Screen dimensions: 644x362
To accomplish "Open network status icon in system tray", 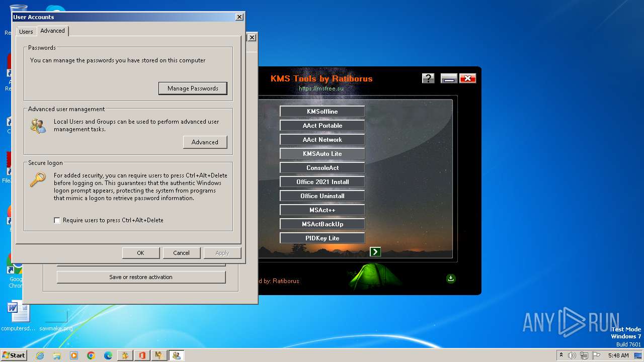I will coord(584,355).
